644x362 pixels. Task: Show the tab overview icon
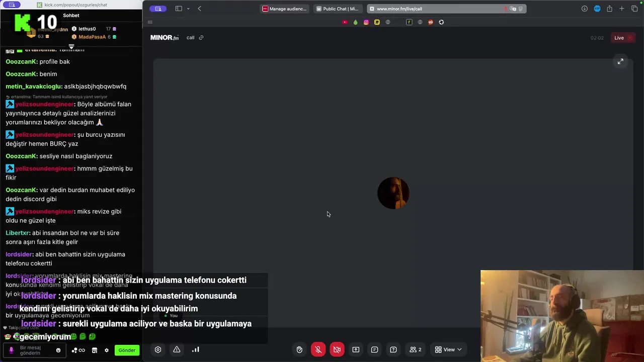(x=634, y=9)
